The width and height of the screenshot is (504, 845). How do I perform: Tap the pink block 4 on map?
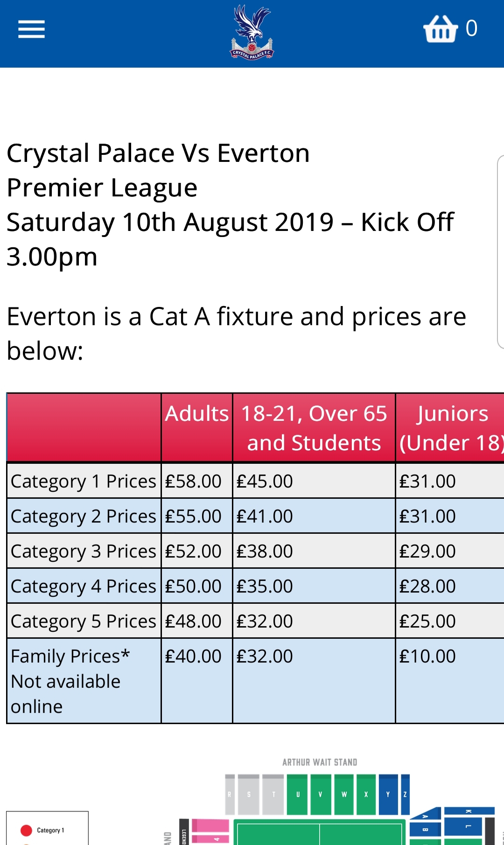(211, 839)
